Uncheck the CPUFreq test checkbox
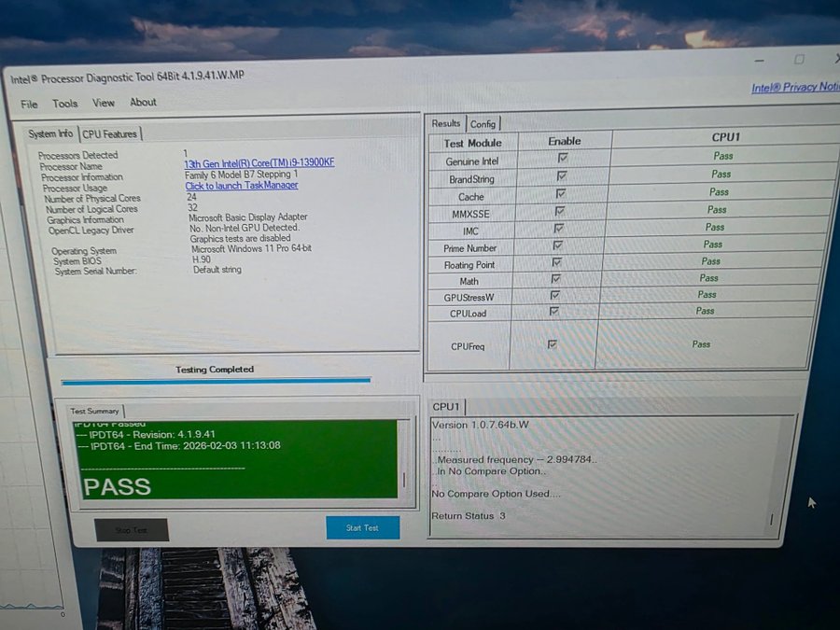This screenshot has width=840, height=630. tap(553, 344)
